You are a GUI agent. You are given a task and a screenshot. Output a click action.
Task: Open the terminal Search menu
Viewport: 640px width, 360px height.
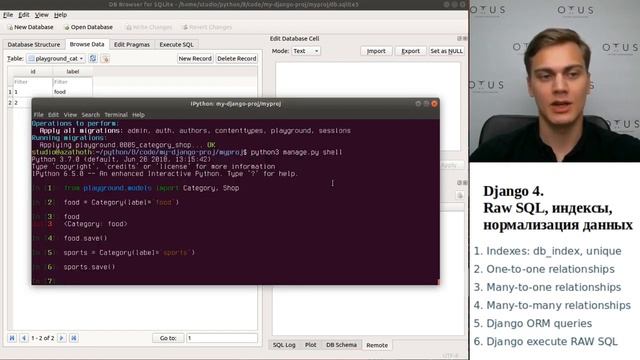[91, 115]
